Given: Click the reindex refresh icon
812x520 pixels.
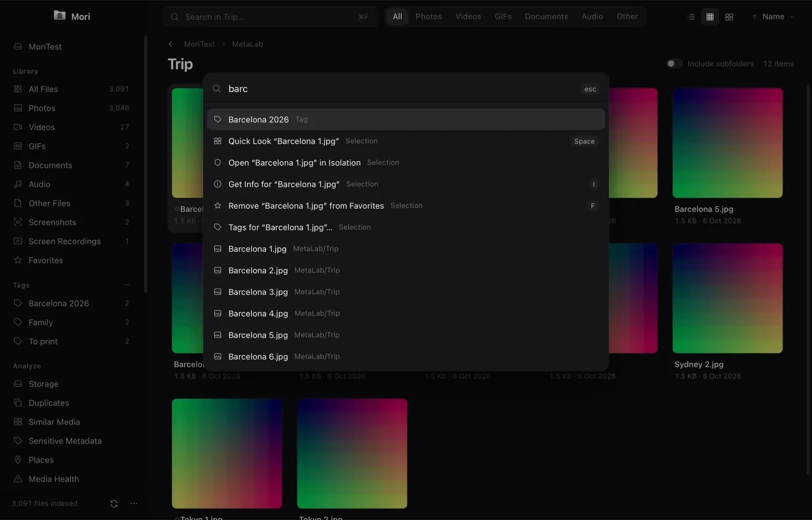Looking at the screenshot, I should tap(114, 504).
